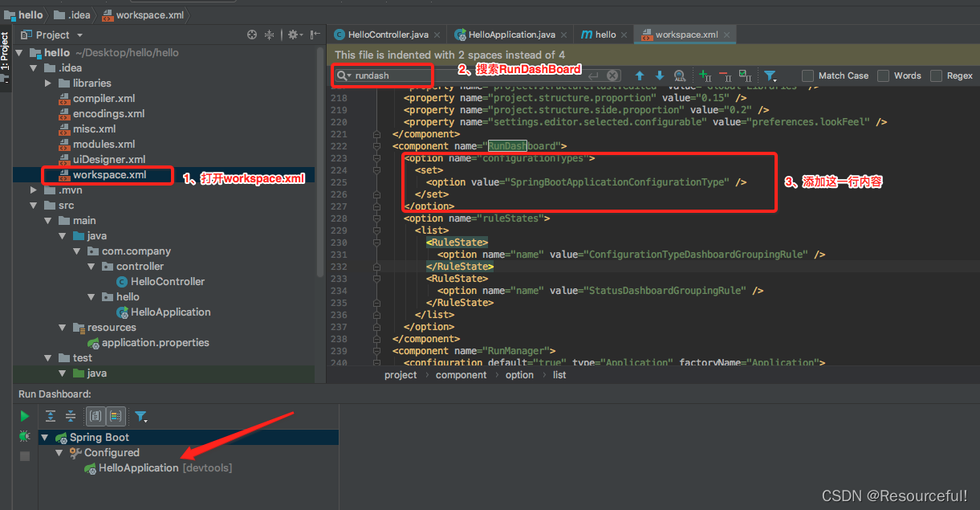Collapse the src folder
The image size is (980, 510).
(x=34, y=206)
